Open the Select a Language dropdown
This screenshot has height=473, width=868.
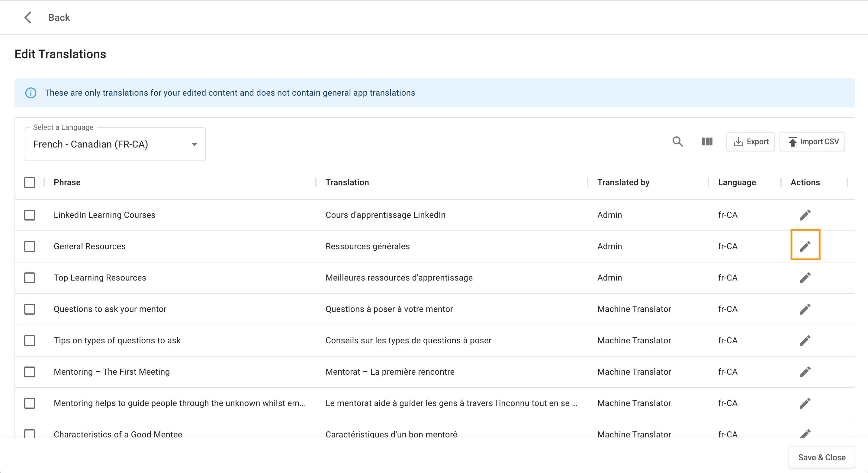(x=115, y=144)
